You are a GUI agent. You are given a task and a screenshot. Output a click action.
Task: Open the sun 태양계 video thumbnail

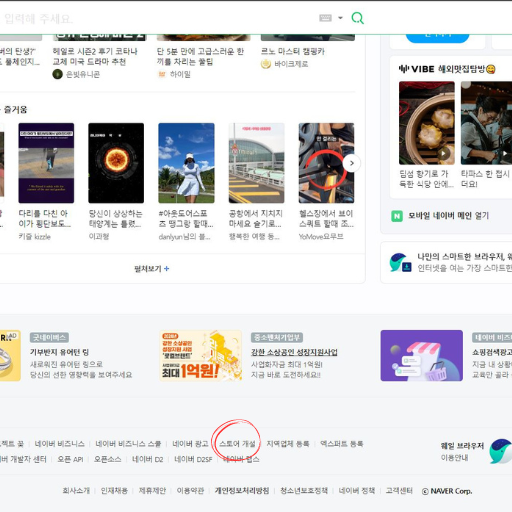coord(116,163)
